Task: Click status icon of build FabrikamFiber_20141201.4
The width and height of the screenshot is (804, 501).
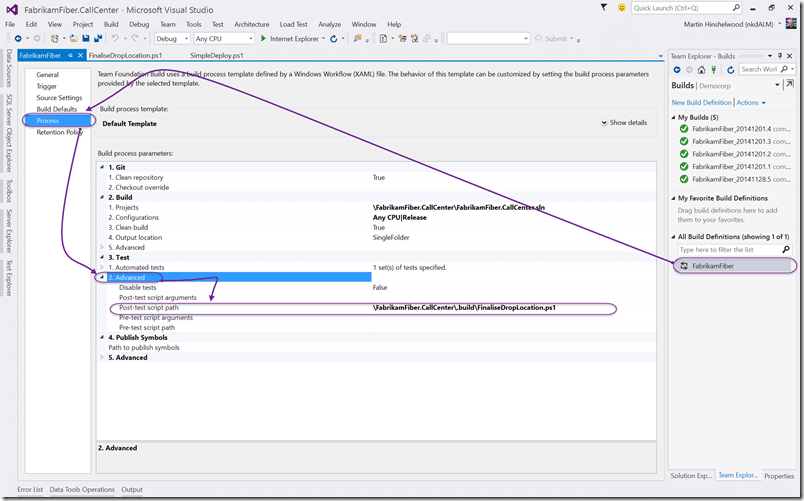Action: click(x=684, y=129)
